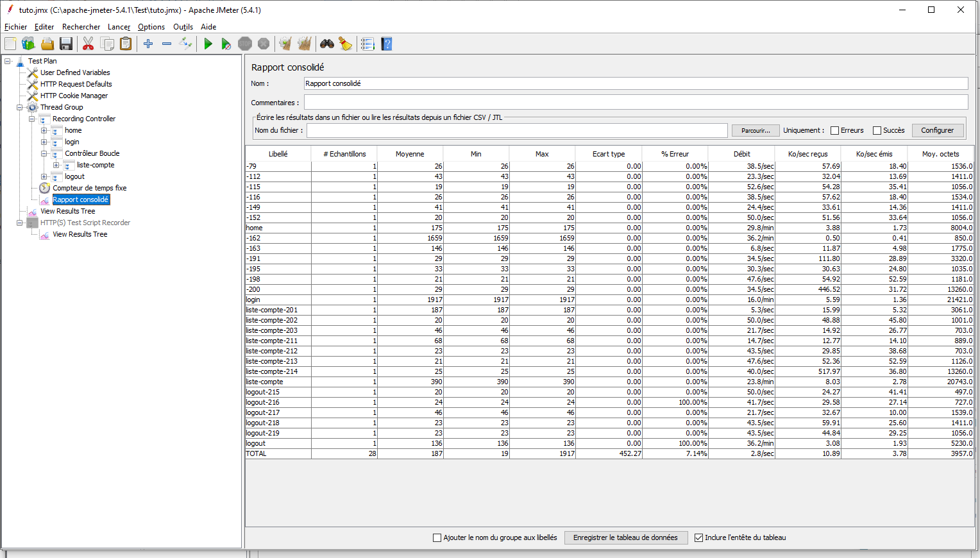980x558 pixels.
Task: Collapse the Thread Group tree node
Action: click(19, 107)
